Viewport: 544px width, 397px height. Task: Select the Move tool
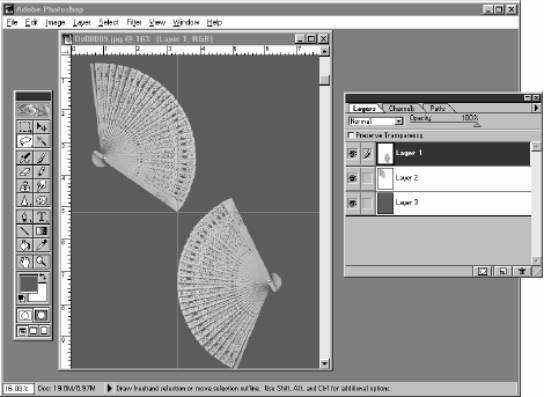point(42,126)
